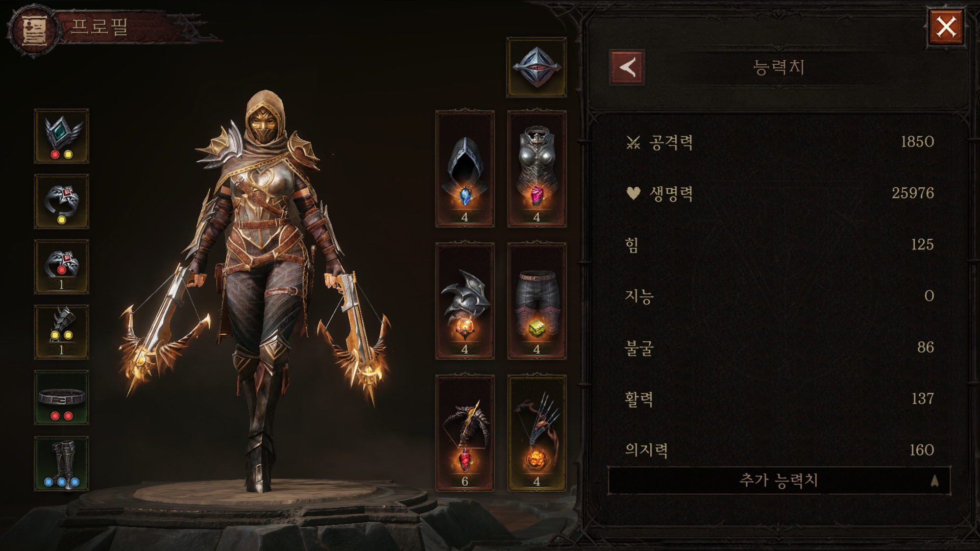
Task: Select the second ring with red gem
Action: pyautogui.click(x=61, y=266)
